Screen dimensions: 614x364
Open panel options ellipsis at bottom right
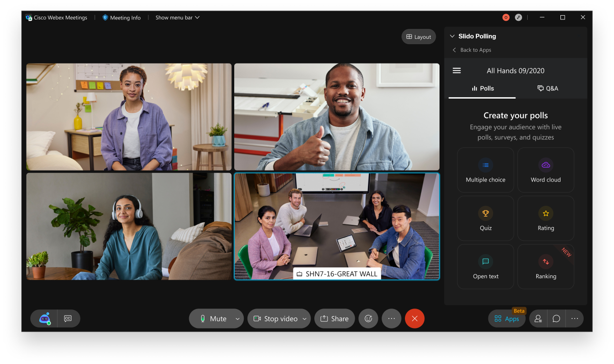[x=575, y=318]
